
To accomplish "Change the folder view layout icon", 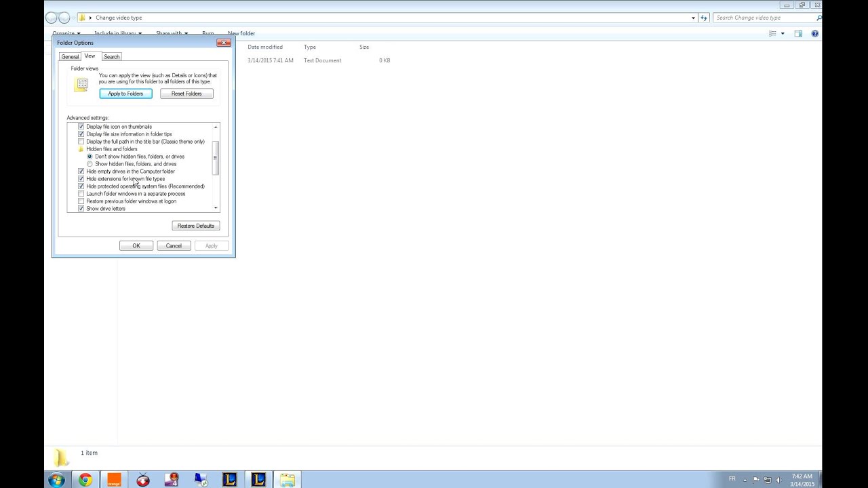I will pos(773,33).
